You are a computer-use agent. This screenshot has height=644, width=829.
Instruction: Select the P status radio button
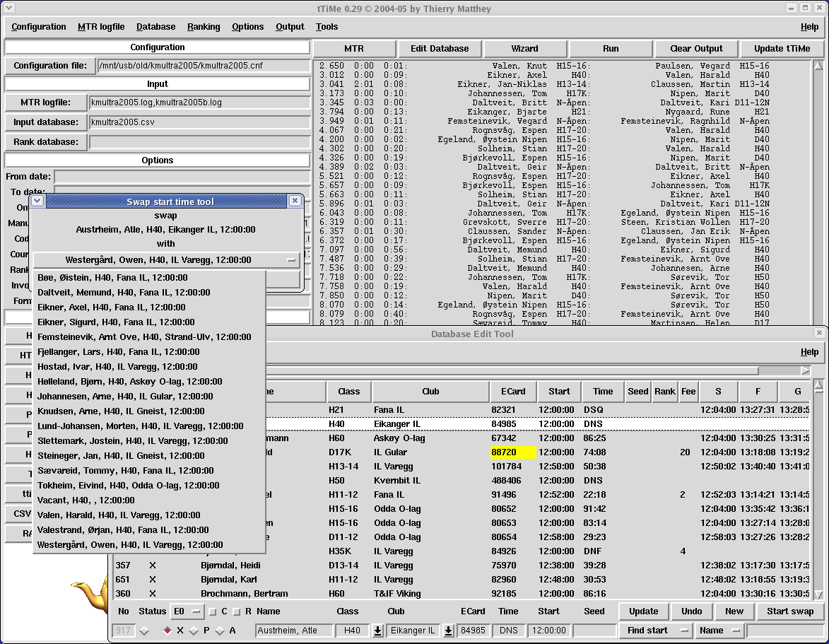click(x=192, y=631)
